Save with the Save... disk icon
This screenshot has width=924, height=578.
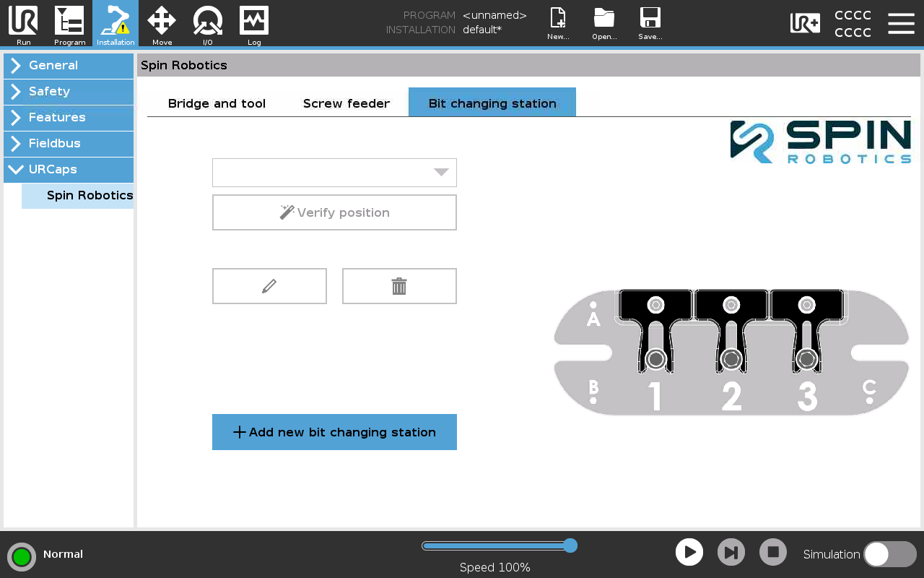point(650,23)
